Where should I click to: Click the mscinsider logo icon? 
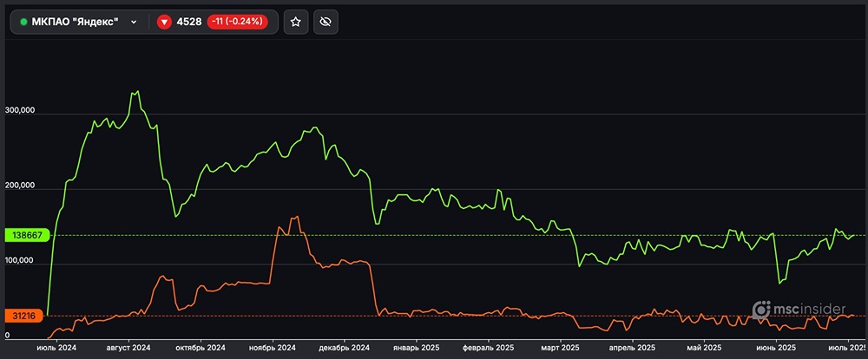[x=761, y=310]
